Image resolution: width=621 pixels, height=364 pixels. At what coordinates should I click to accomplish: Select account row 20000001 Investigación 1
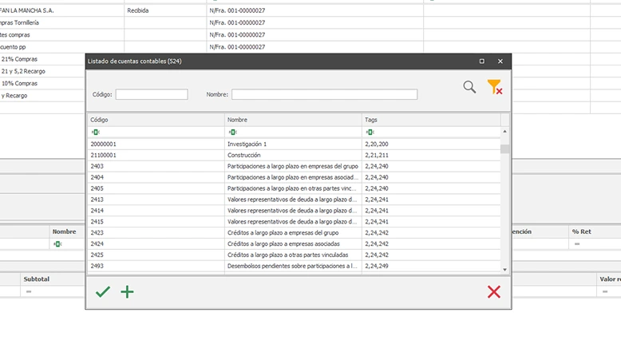coord(294,144)
